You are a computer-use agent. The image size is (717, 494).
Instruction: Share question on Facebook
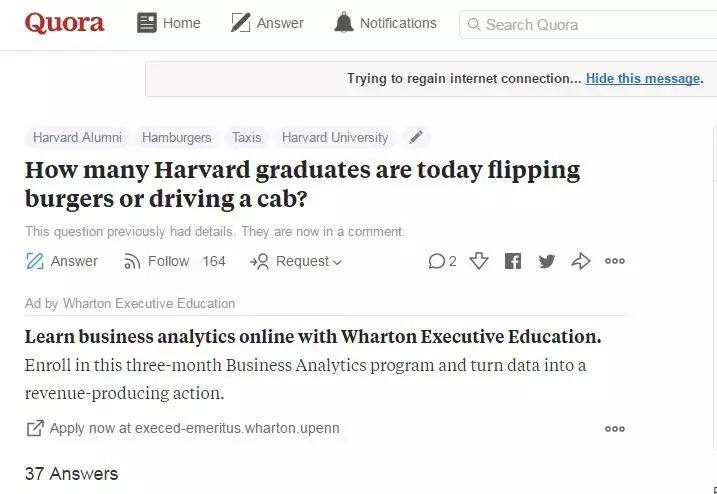[513, 261]
